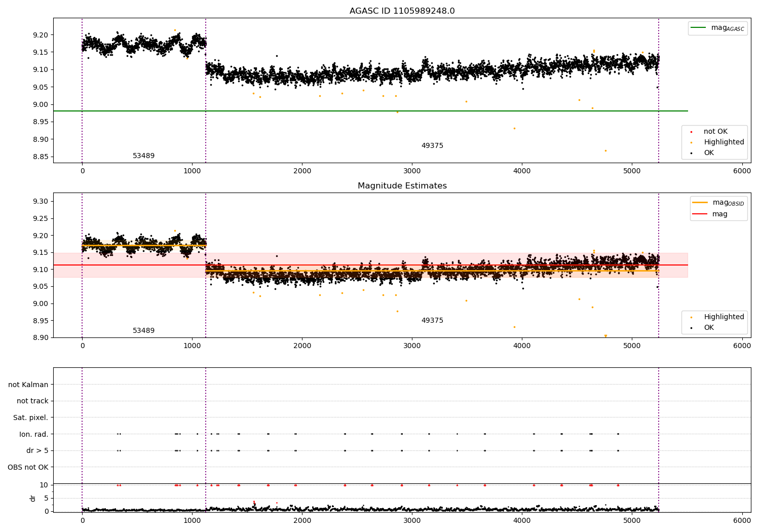Select the mag OBSID legend label

coord(728,203)
